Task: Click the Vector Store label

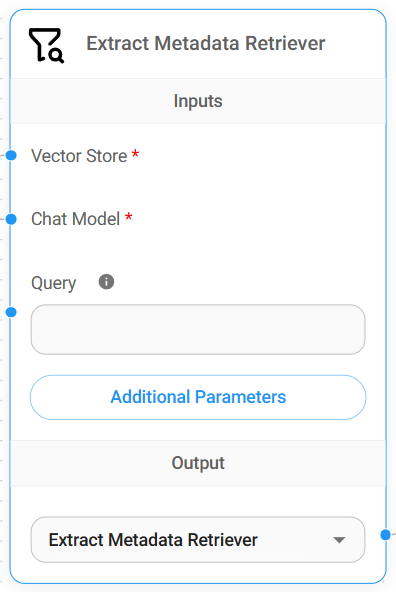Action: click(x=79, y=156)
